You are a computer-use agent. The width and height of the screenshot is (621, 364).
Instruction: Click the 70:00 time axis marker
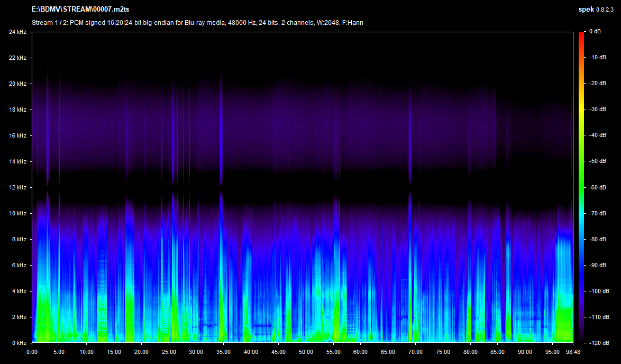tap(415, 352)
